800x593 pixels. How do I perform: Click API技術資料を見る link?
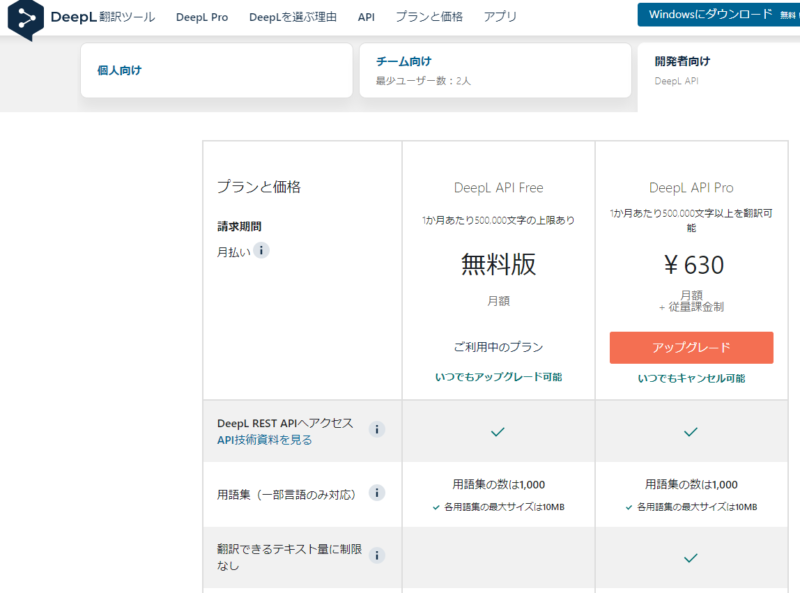[x=264, y=439]
